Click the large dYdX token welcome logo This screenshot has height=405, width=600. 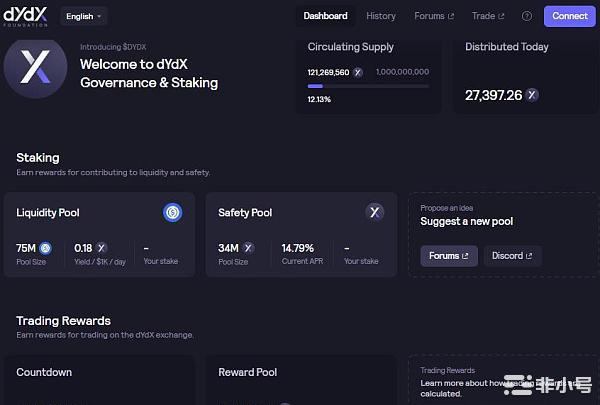click(36, 67)
